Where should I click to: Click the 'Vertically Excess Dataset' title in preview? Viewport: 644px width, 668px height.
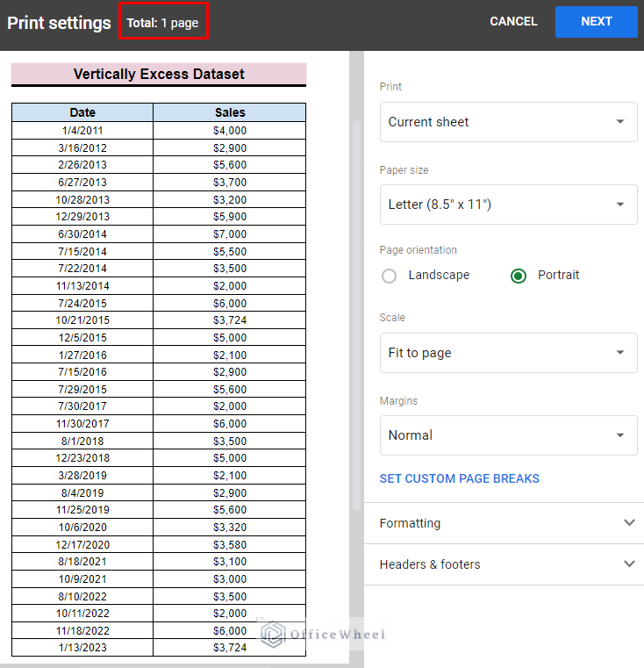click(159, 75)
